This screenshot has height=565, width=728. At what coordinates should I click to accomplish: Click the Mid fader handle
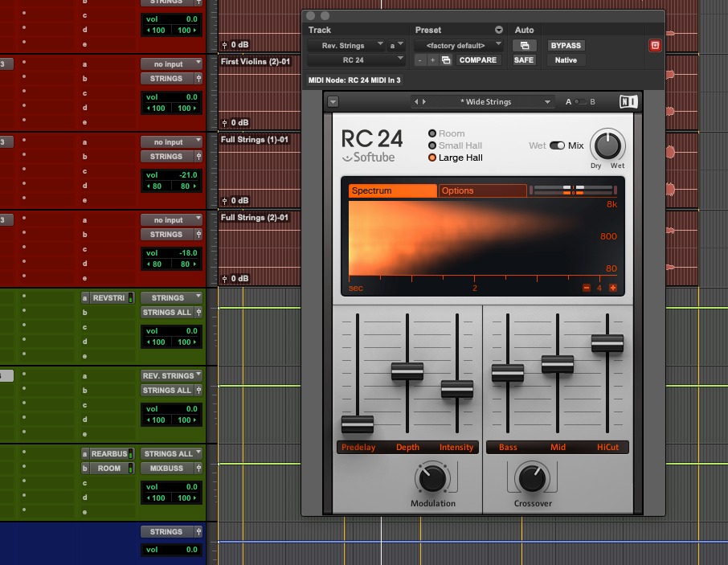(557, 364)
